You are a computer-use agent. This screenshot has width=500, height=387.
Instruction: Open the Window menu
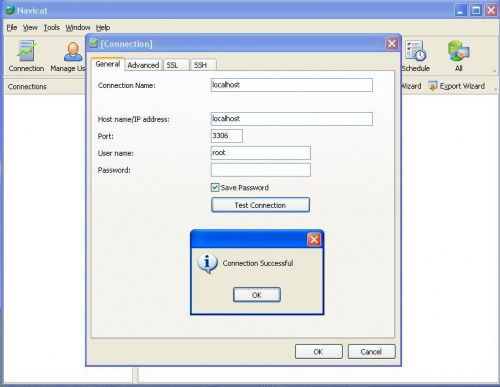point(78,28)
